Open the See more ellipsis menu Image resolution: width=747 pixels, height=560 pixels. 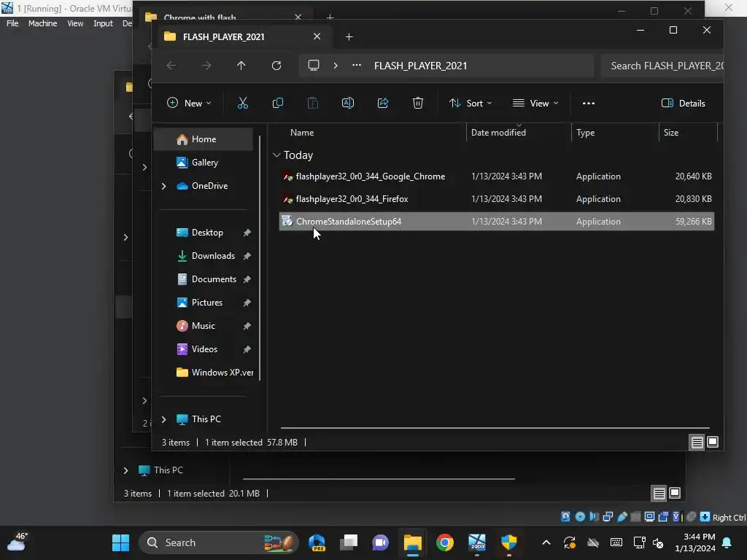pos(589,103)
